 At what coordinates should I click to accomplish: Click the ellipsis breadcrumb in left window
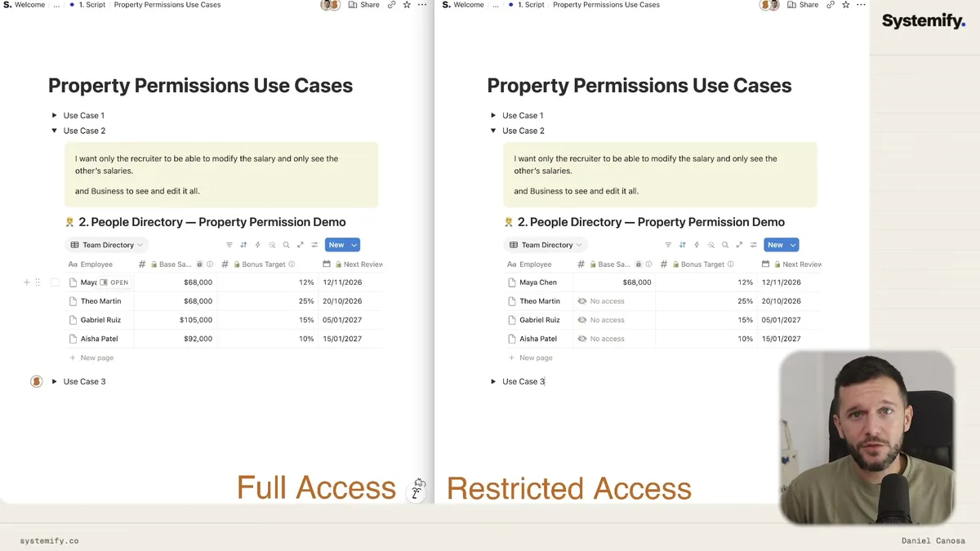pyautogui.click(x=56, y=5)
